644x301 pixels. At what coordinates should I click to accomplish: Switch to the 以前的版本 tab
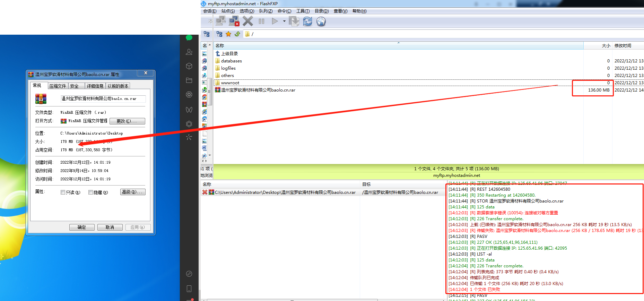click(118, 86)
